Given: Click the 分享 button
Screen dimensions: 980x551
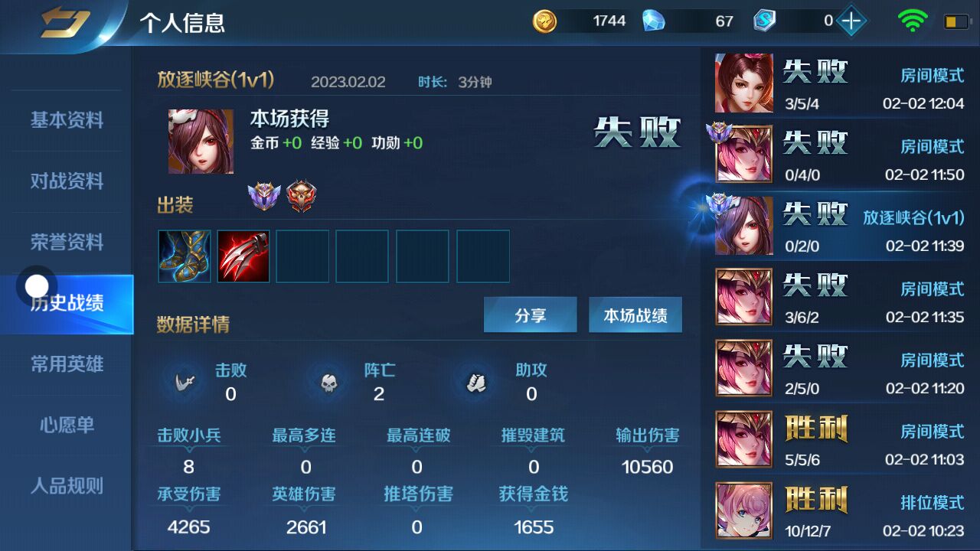Looking at the screenshot, I should click(x=530, y=315).
